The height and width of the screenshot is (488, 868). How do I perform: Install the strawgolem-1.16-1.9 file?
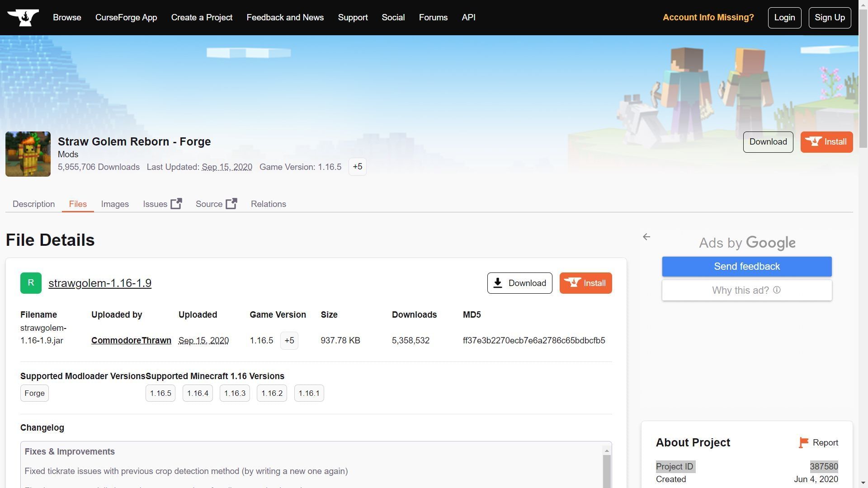(x=585, y=283)
